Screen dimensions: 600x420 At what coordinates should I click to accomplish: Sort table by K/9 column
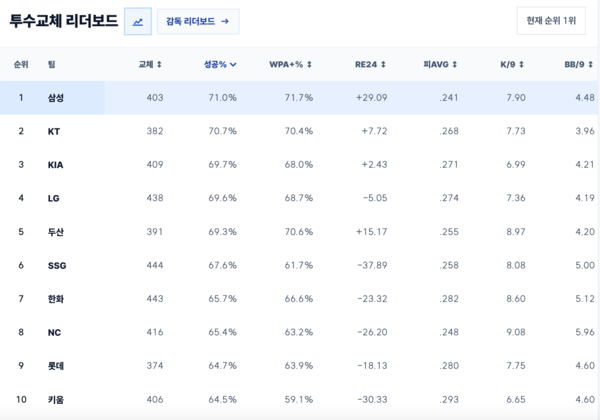512,64
